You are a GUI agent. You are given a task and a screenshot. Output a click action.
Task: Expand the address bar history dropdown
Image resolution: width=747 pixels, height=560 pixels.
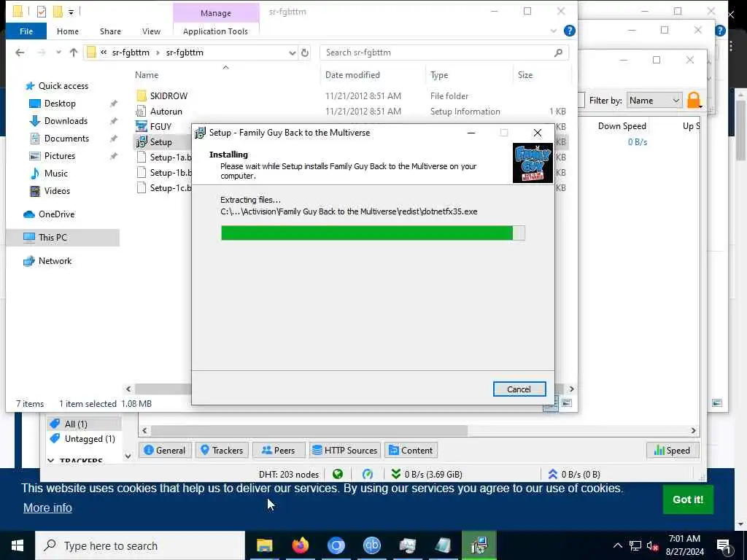(292, 52)
